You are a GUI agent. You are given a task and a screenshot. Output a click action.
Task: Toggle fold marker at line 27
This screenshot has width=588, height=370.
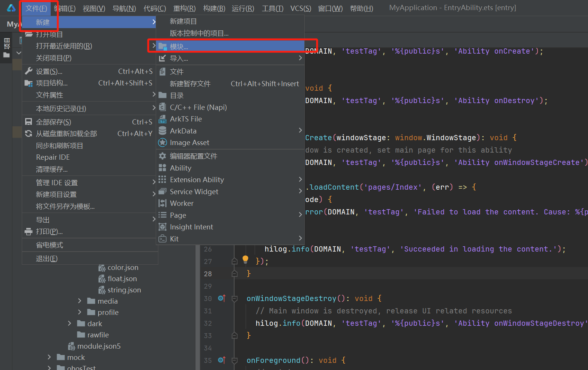235,261
